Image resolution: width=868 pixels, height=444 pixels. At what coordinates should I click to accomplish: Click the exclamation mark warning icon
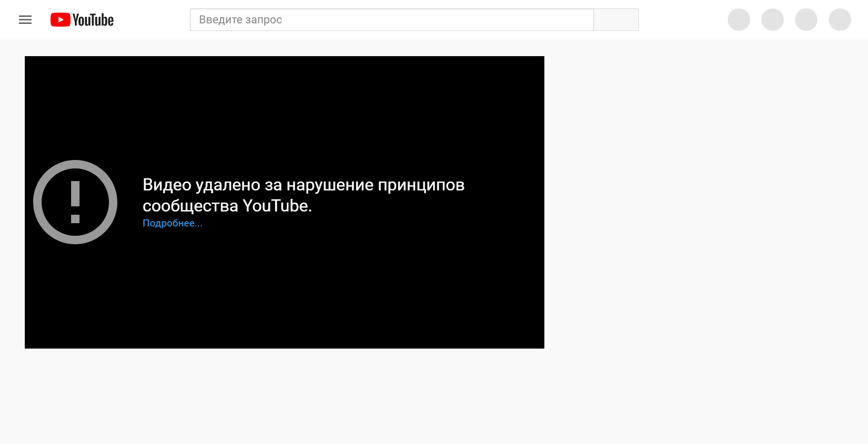point(75,202)
